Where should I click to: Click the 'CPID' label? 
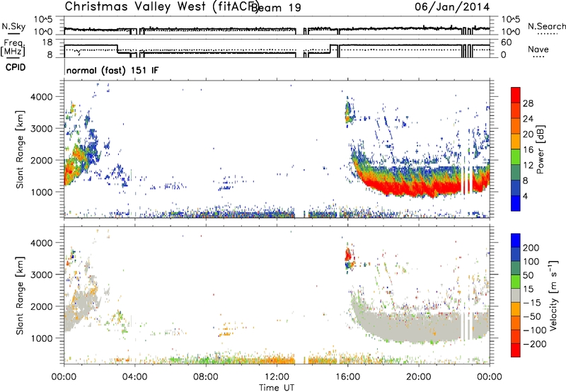[x=16, y=67]
